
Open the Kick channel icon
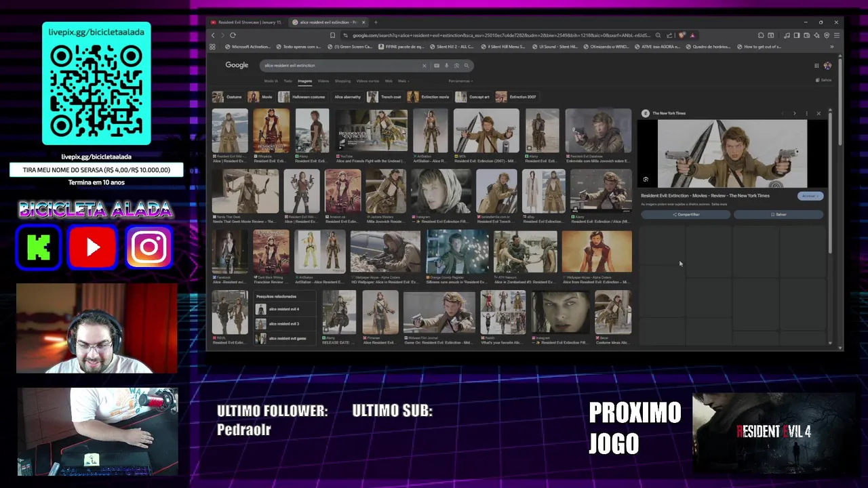(x=38, y=248)
